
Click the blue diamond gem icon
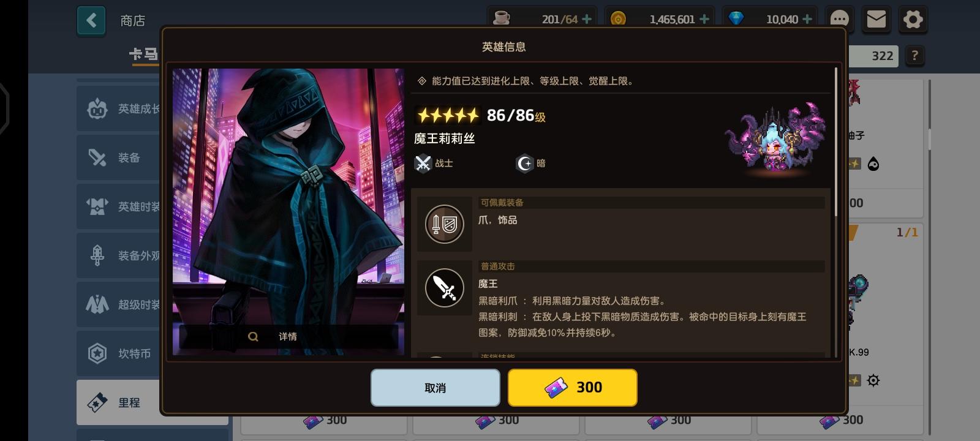[736, 19]
